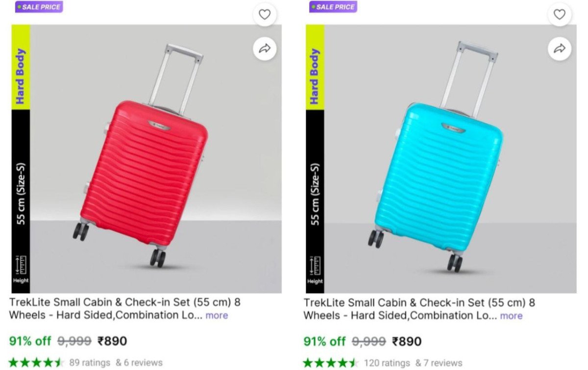Viewport: 588px width, 370px height.
Task: Expand the red suitcase title with more link
Action: tap(217, 316)
